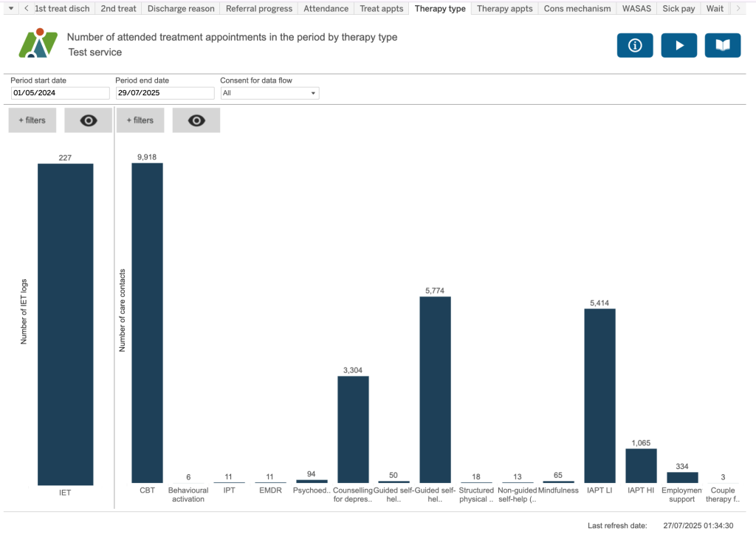Click the Period start date field
The width and height of the screenshot is (756, 537).
(x=60, y=93)
